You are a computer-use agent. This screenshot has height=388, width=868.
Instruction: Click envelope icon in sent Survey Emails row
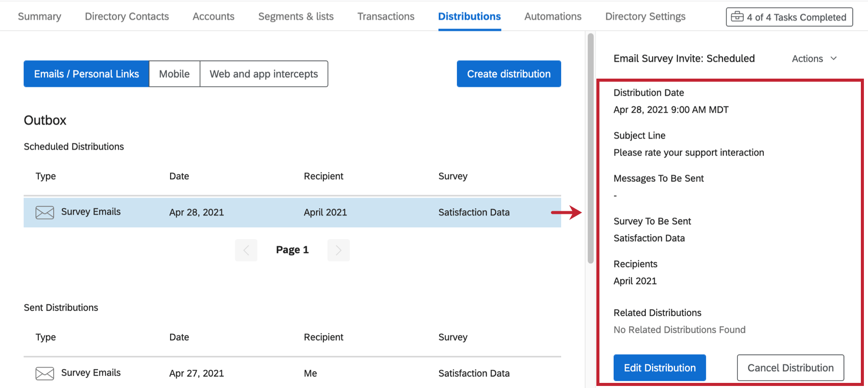[44, 374]
